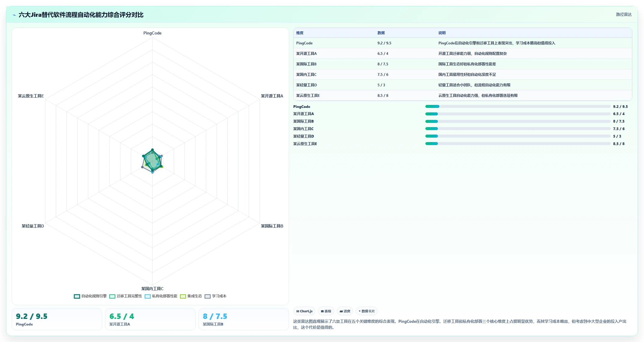Click the 维度 column header
The height and width of the screenshot is (342, 644).
point(300,33)
